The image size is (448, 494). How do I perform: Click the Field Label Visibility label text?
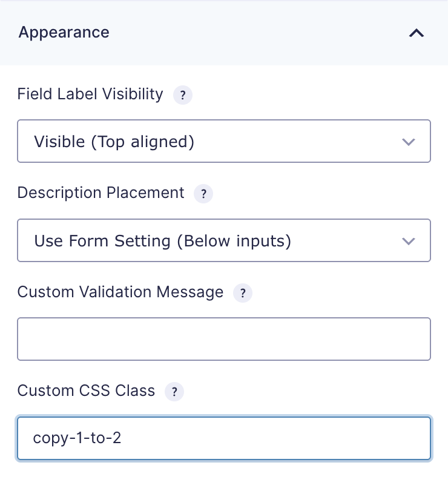[x=90, y=94]
